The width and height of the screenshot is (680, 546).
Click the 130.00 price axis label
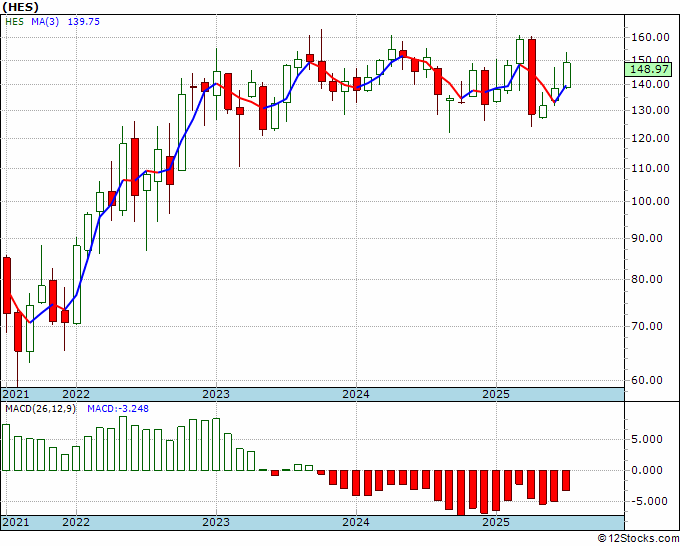pyautogui.click(x=650, y=110)
